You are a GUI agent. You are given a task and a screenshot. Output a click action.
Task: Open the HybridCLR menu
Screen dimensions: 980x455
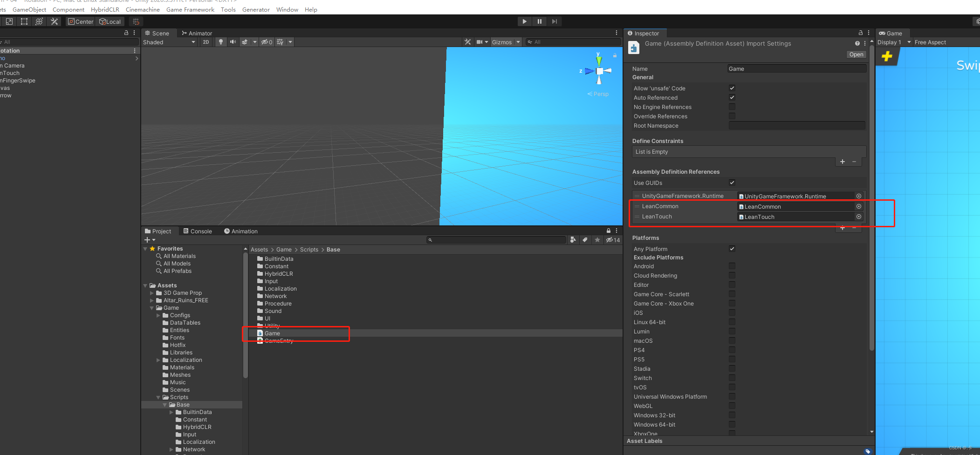105,9
